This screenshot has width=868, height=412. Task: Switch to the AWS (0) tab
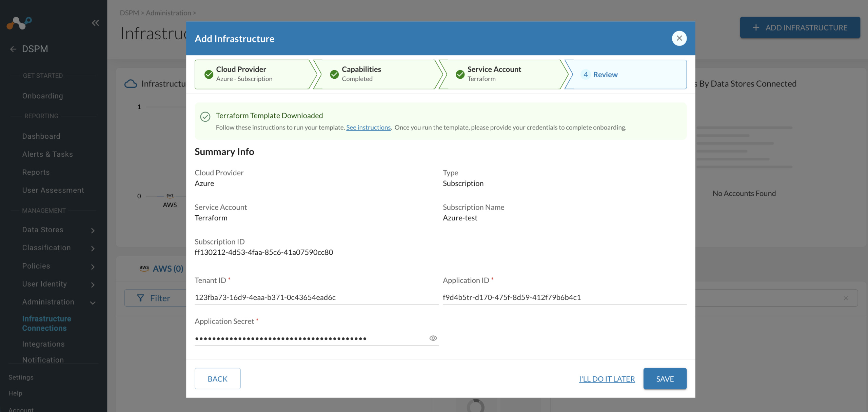click(161, 269)
